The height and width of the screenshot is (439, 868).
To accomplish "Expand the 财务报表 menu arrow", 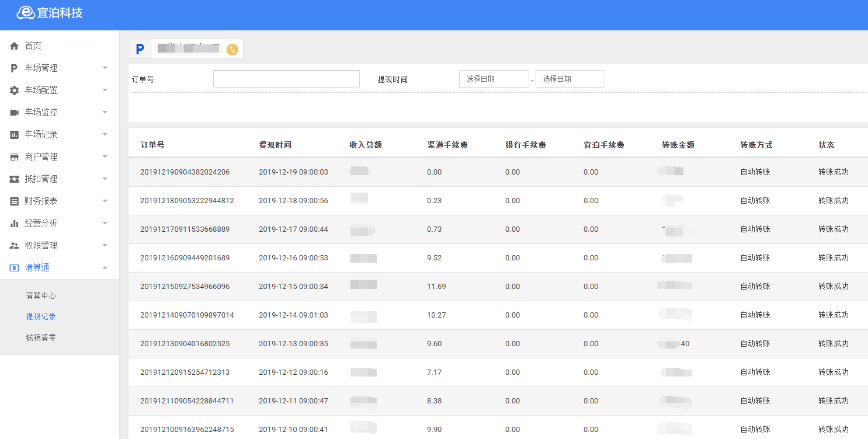I will 105,201.
